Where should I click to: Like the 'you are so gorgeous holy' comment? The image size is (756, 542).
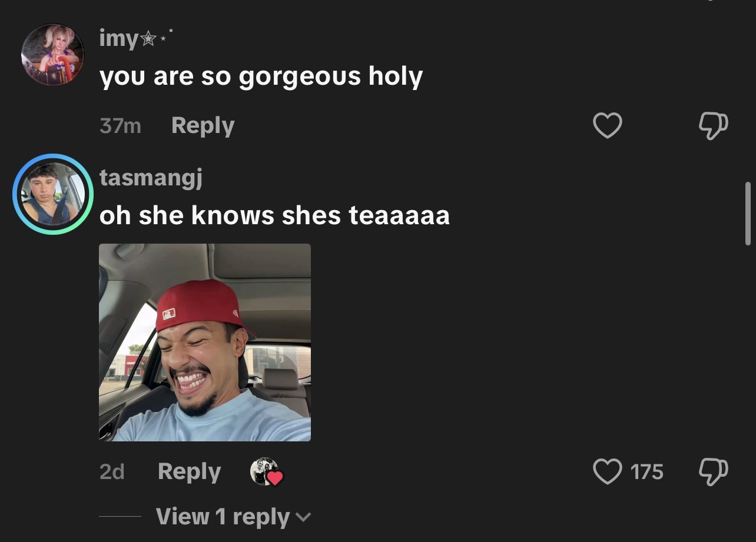(607, 126)
